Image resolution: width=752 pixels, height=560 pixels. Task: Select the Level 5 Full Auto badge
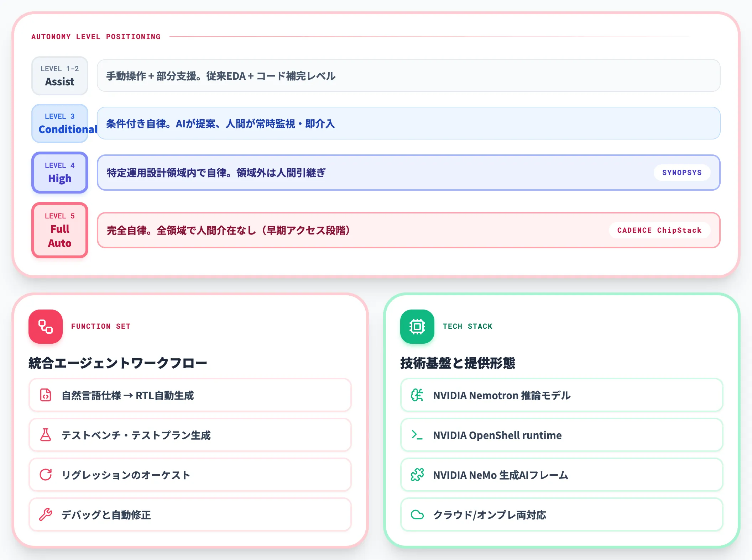[60, 230]
